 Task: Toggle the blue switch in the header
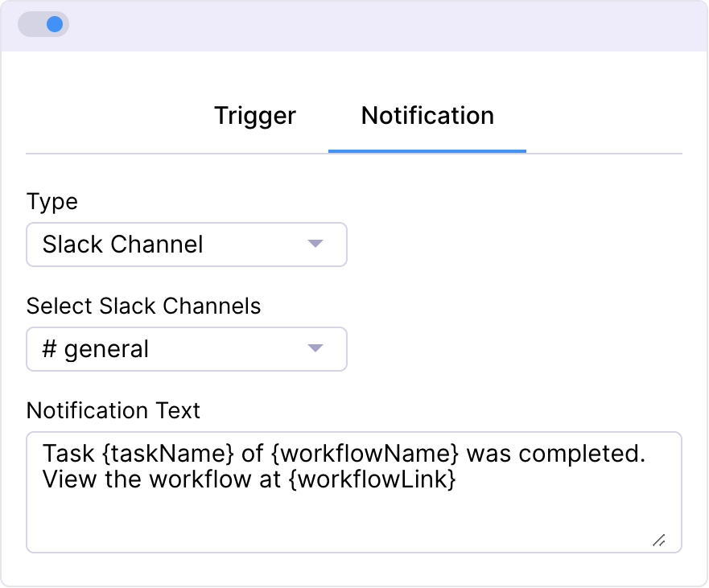click(44, 24)
